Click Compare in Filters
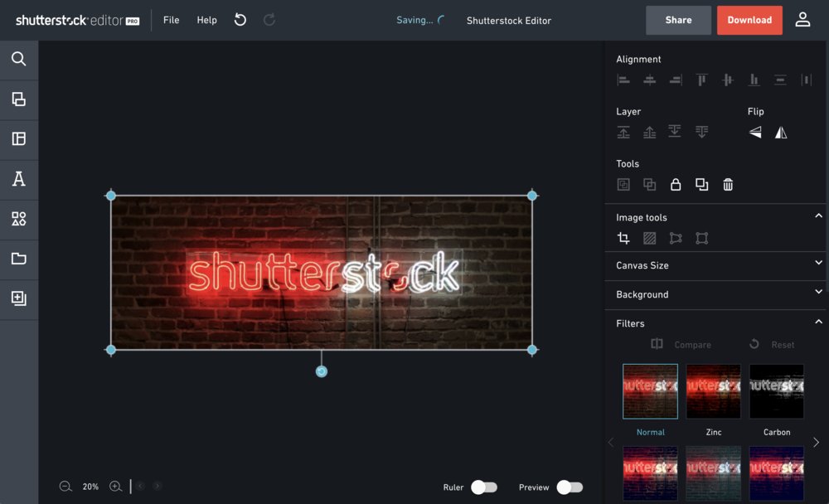This screenshot has height=504, width=829. pyautogui.click(x=681, y=344)
